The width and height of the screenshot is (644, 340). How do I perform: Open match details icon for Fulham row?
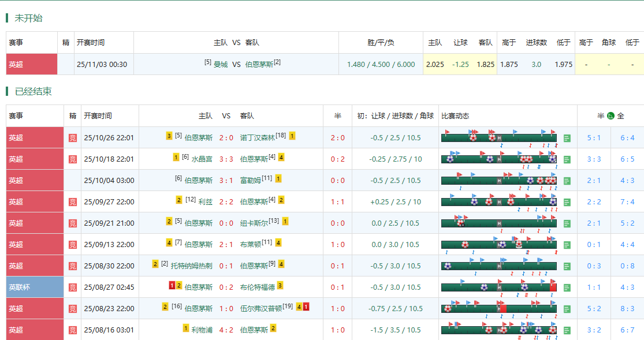coord(567,181)
